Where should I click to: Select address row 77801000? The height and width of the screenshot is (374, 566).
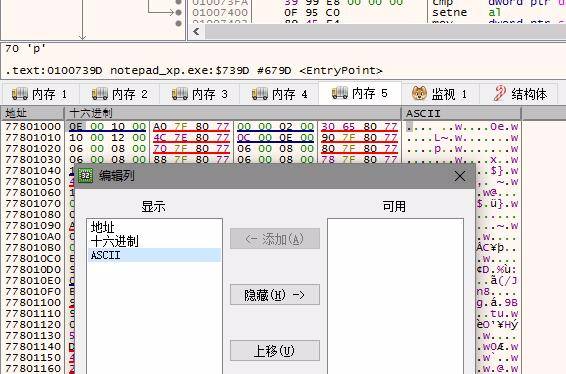pos(33,127)
